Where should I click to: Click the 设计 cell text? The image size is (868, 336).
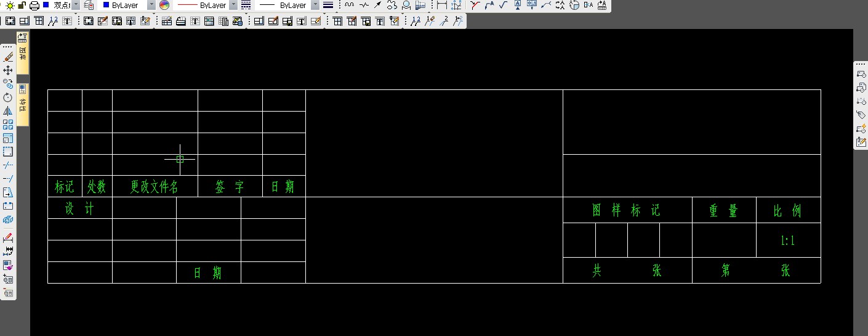tap(79, 209)
